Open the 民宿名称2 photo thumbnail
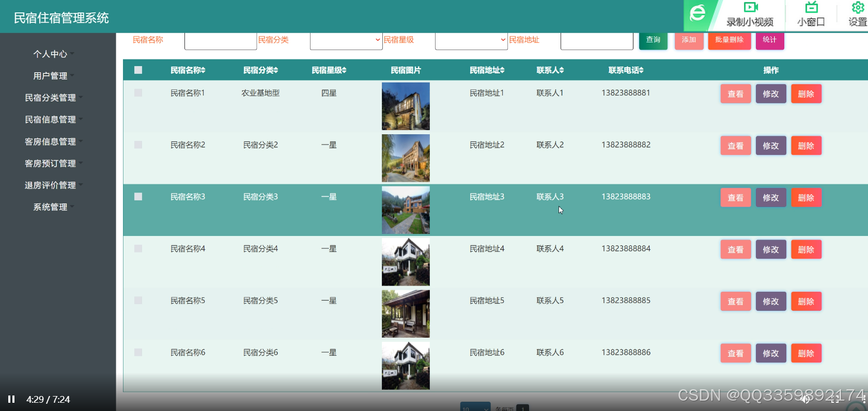 (x=406, y=158)
